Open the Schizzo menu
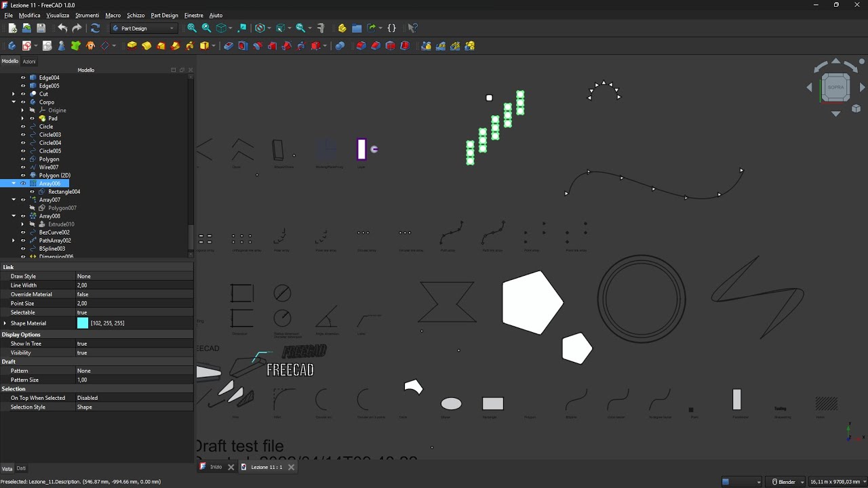This screenshot has height=488, width=868. pos(136,15)
